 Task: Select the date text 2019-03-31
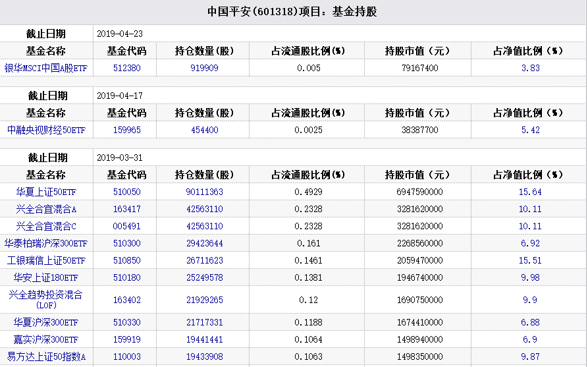120,158
